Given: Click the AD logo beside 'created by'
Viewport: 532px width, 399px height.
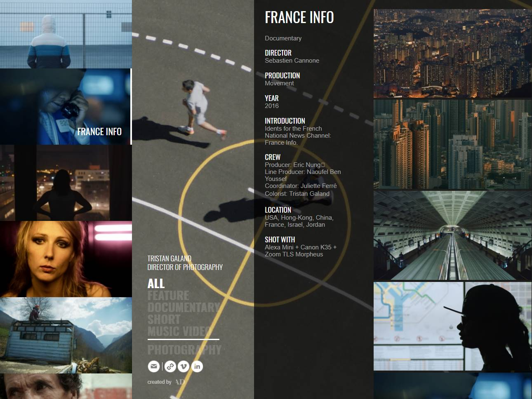Looking at the screenshot, I should [180, 382].
